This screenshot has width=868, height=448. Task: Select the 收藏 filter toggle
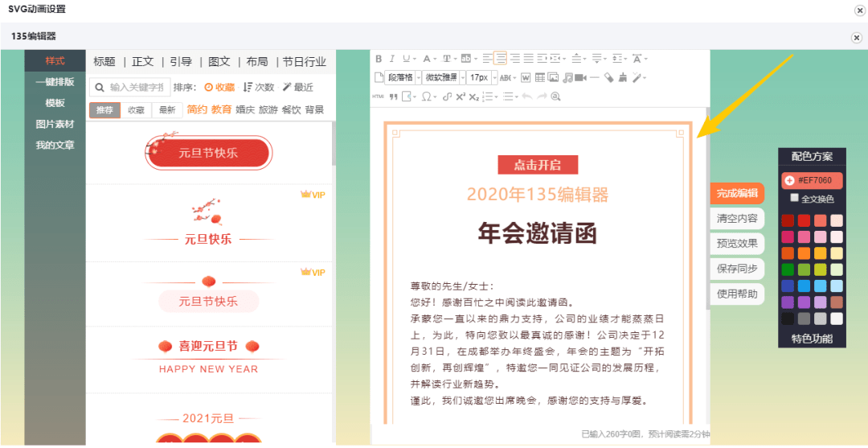pos(136,109)
